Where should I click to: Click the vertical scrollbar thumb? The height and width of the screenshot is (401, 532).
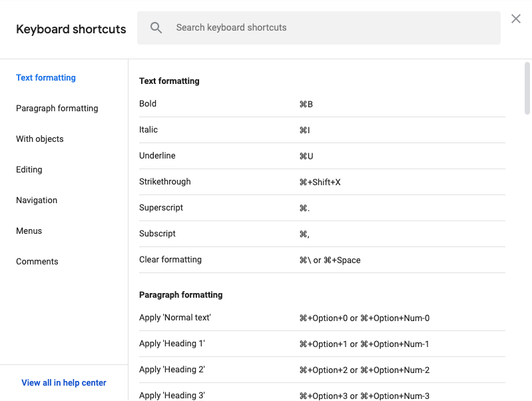point(527,89)
